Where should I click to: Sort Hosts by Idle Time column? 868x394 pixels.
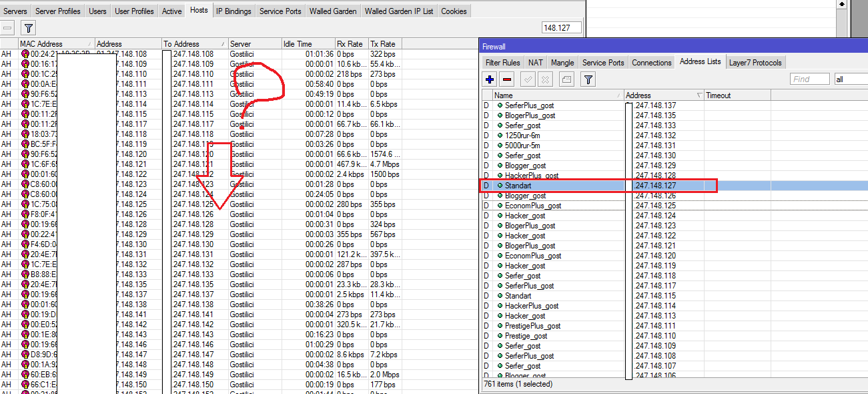[308, 44]
